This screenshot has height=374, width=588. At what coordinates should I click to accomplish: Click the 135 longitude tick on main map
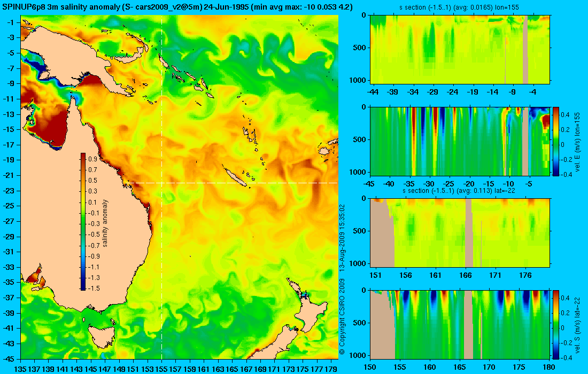tap(21, 369)
